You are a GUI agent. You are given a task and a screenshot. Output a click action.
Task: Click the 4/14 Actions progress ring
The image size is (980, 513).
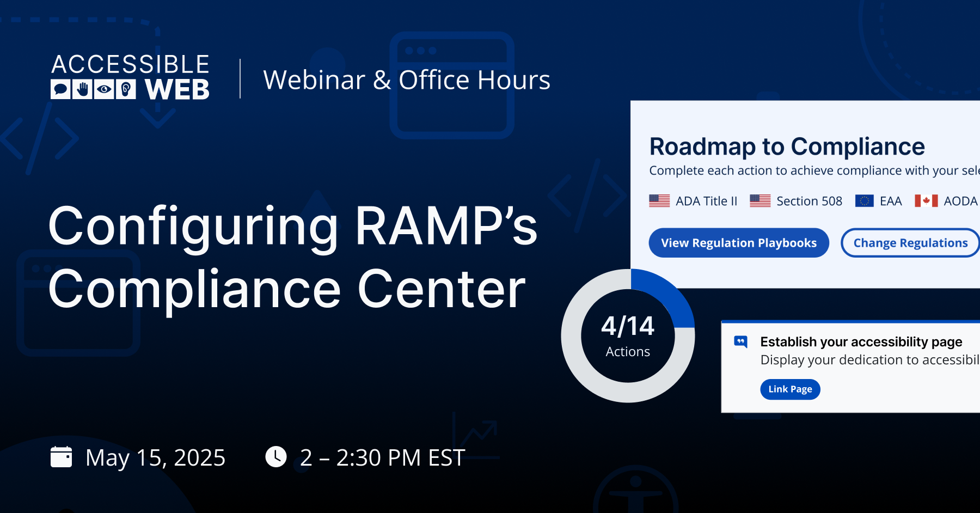point(628,336)
